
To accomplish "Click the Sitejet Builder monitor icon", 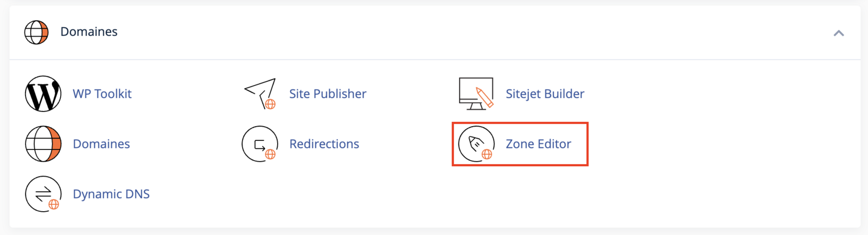I will pos(476,94).
